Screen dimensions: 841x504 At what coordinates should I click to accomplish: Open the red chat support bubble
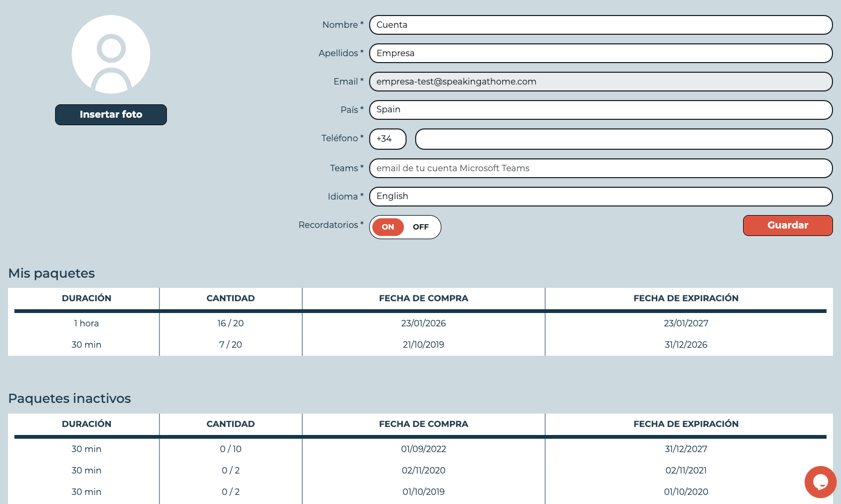[x=820, y=482]
